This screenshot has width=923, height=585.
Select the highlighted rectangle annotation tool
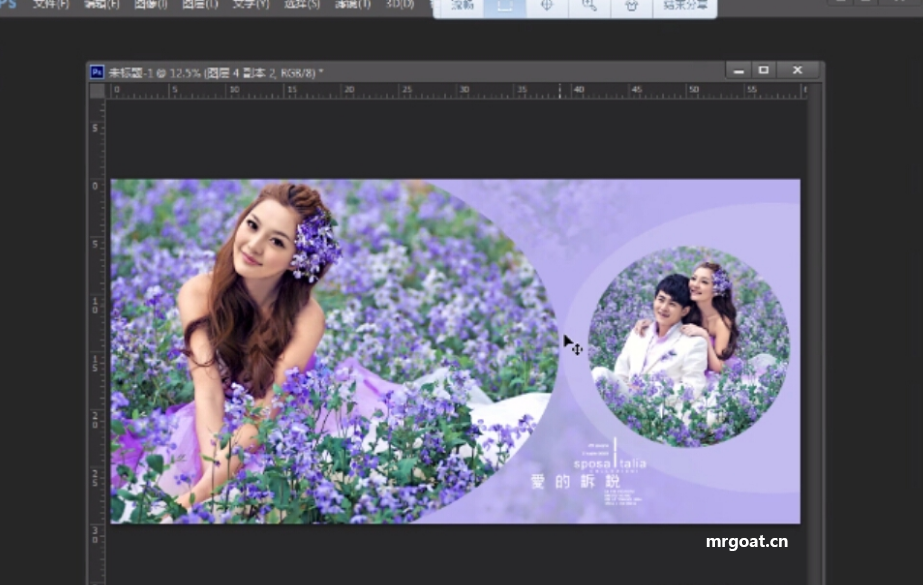pyautogui.click(x=504, y=5)
